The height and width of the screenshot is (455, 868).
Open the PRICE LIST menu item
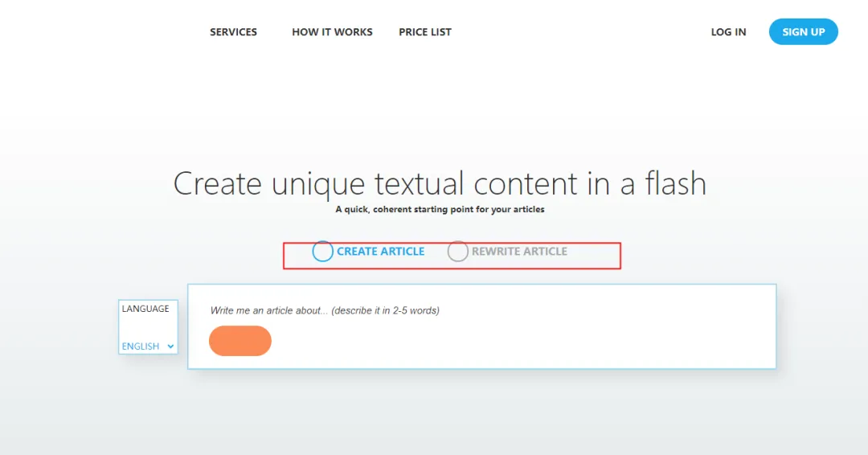[x=425, y=32]
